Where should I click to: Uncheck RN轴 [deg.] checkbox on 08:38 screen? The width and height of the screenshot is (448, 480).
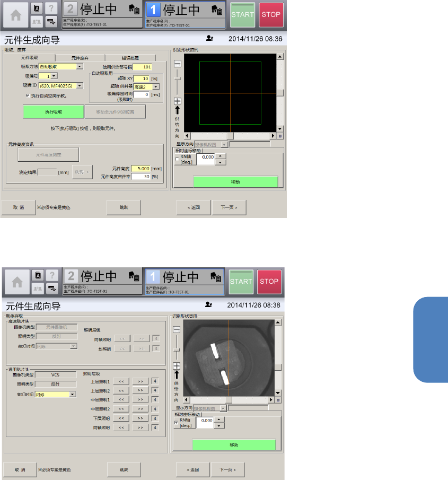pos(176,423)
